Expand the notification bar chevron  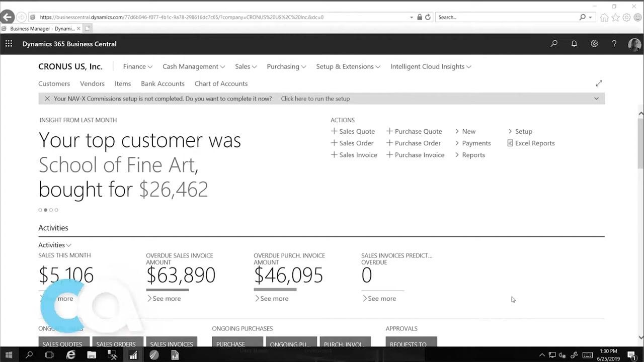coord(596,99)
